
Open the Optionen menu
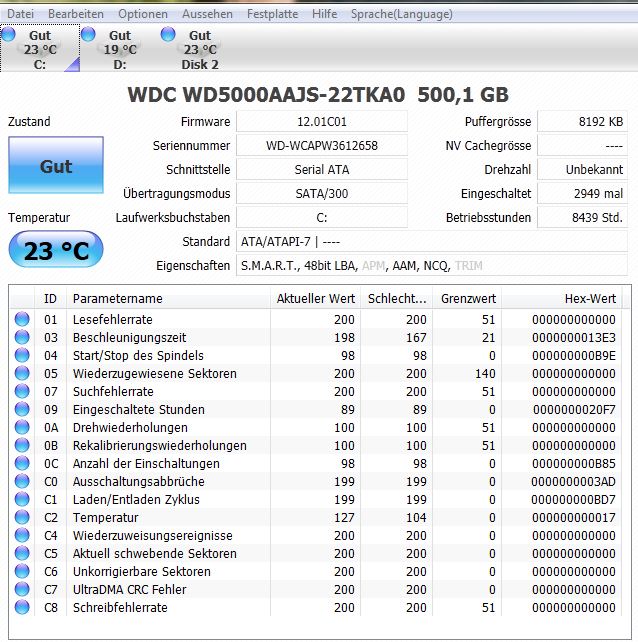coord(143,14)
